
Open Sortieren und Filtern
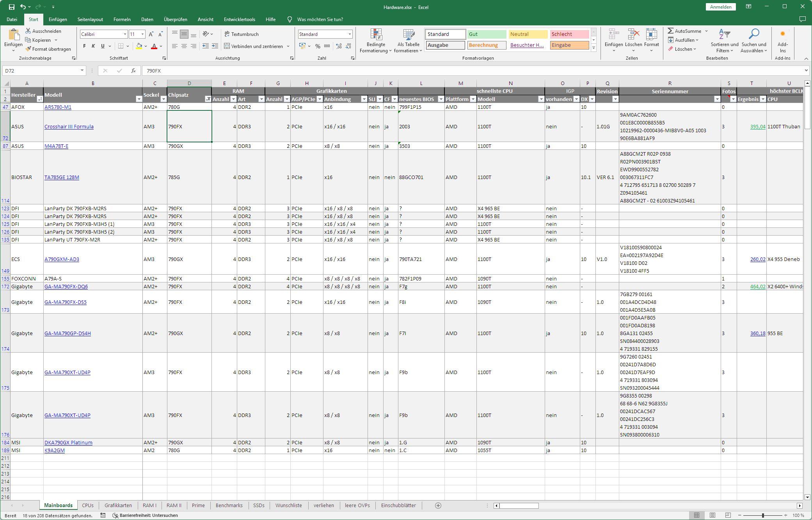point(725,41)
